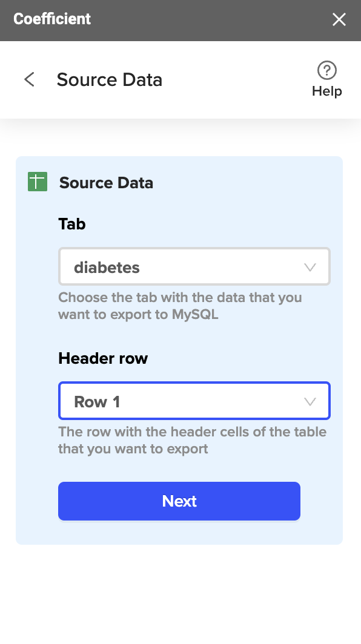Viewport: 361px width, 644px height.
Task: Click the Tab field label above the dropdown
Action: pyautogui.click(x=72, y=224)
